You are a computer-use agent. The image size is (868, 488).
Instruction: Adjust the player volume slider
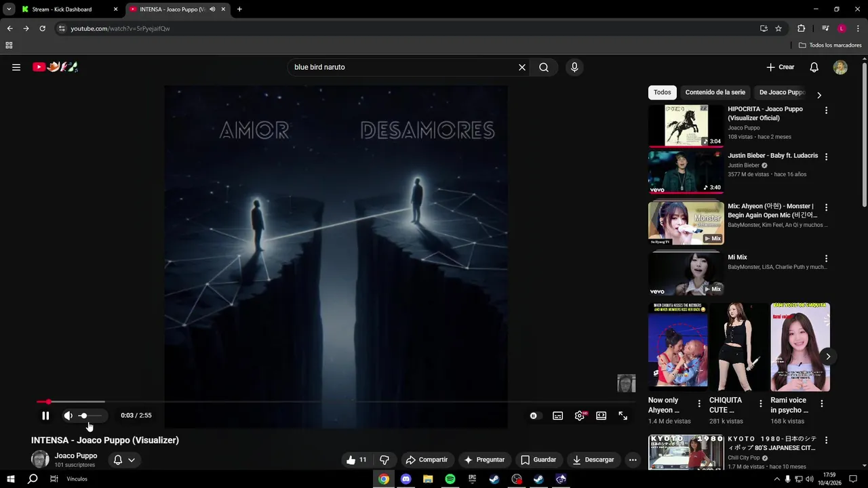pyautogui.click(x=91, y=415)
